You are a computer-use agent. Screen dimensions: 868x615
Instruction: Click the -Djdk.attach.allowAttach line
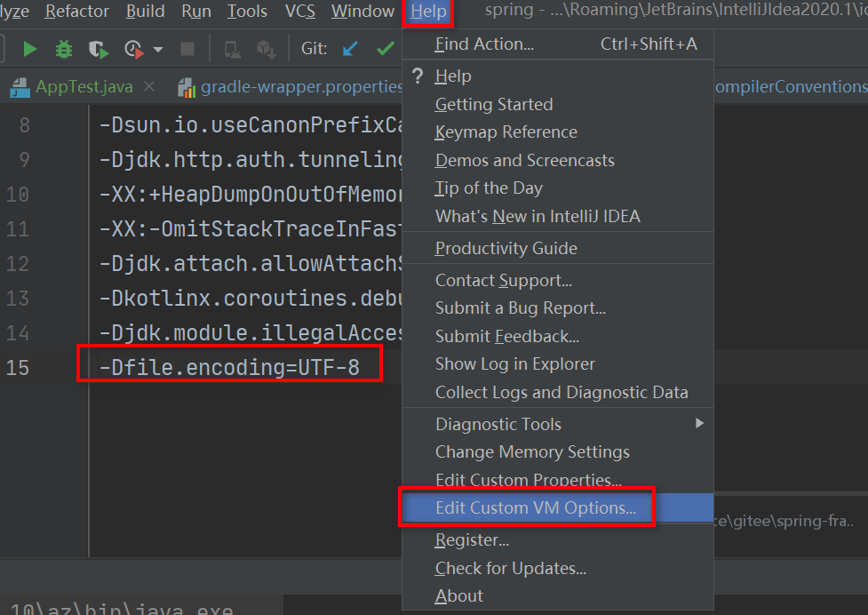(251, 263)
